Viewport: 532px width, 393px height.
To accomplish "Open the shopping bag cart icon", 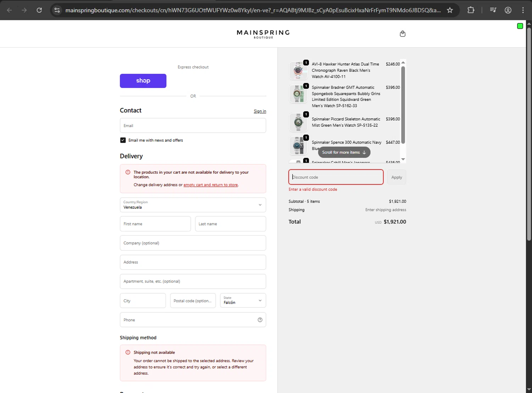I will (x=403, y=34).
